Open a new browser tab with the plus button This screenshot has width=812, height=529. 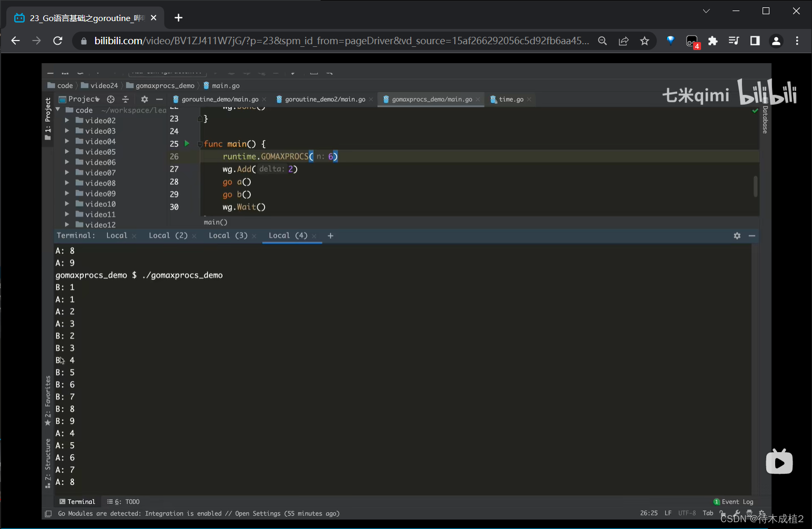pos(178,17)
